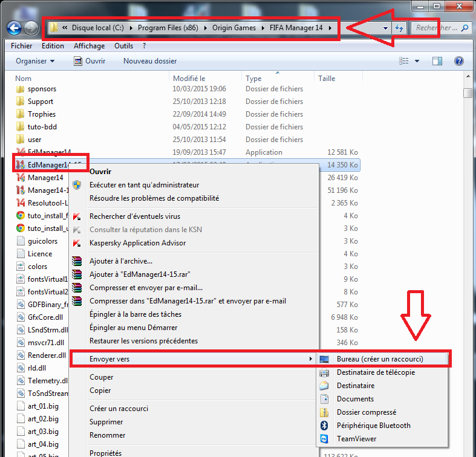Choose Supprimer in the context menu
This screenshot has width=476, height=457.
(x=106, y=422)
